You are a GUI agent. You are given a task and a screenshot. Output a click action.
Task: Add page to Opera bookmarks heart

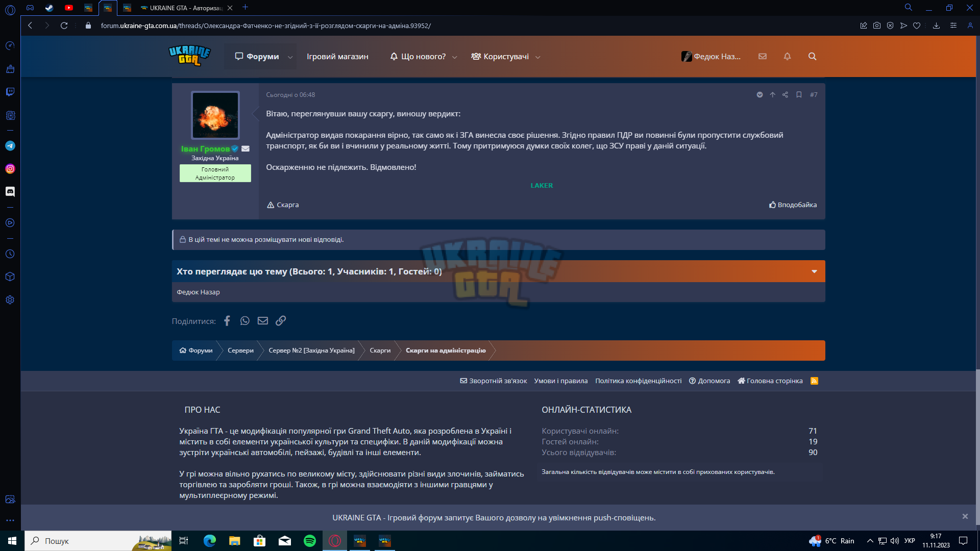pos(917,26)
